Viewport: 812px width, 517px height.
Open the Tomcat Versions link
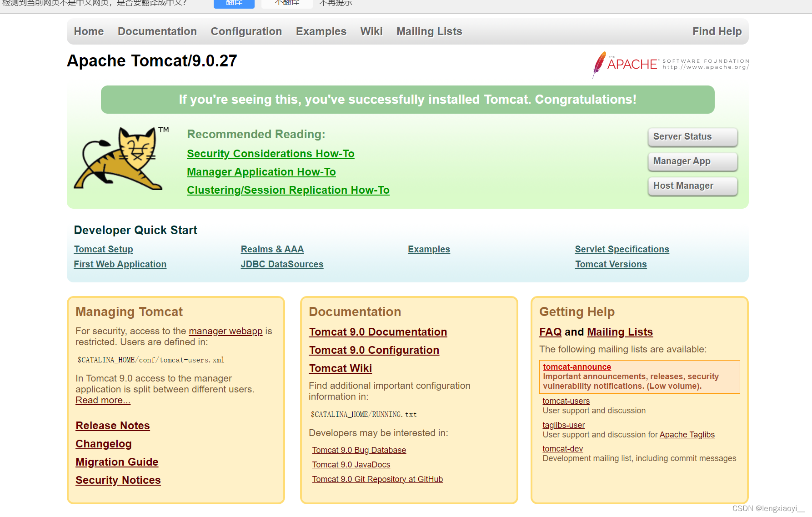pos(611,264)
